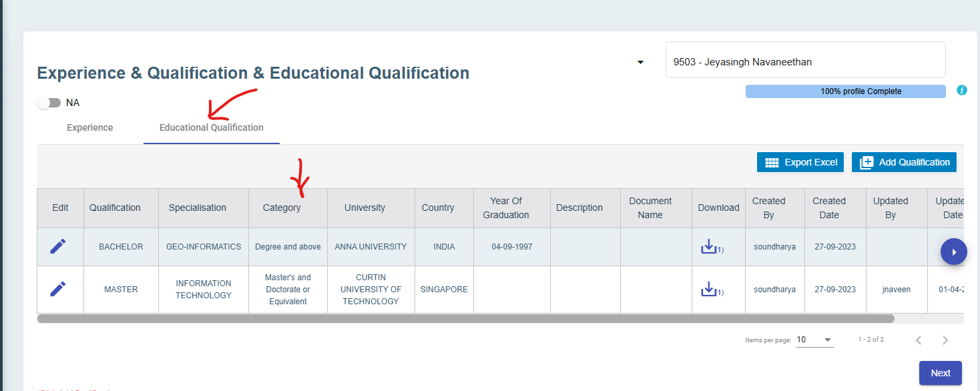The height and width of the screenshot is (391, 980).
Task: Expand the employee selector dropdown arrow
Action: [640, 62]
